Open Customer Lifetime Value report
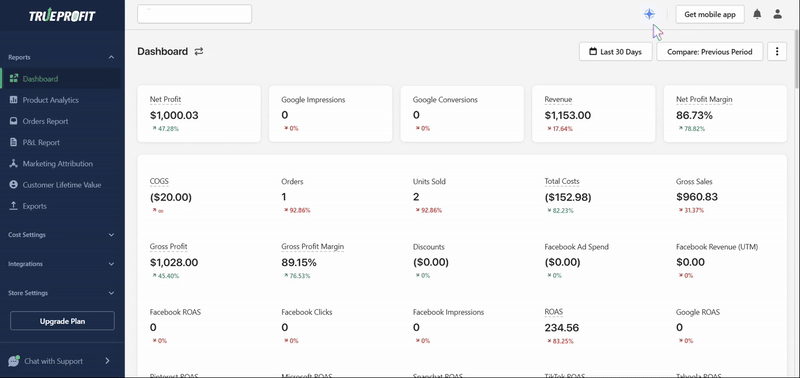The width and height of the screenshot is (800, 378). (61, 185)
